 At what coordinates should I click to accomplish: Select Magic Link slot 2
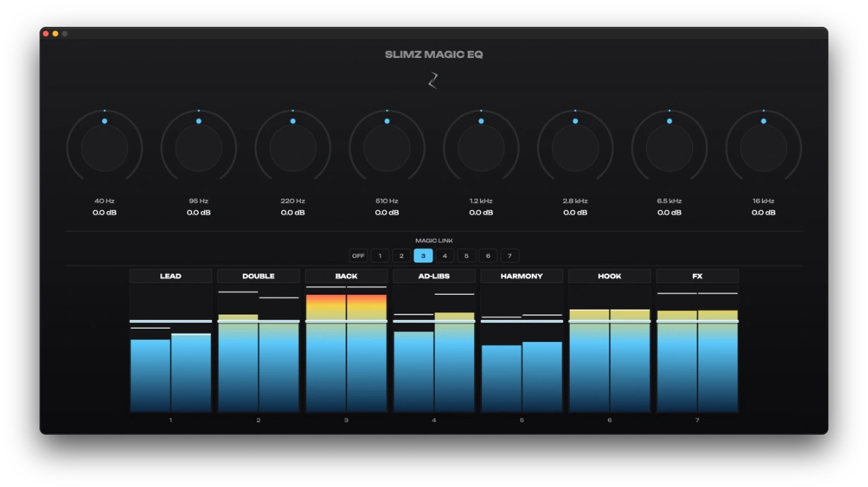(x=401, y=256)
